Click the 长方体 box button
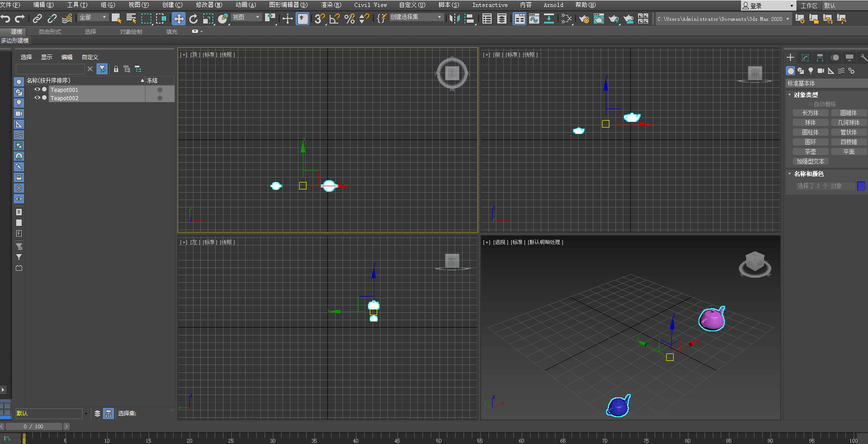 click(810, 113)
